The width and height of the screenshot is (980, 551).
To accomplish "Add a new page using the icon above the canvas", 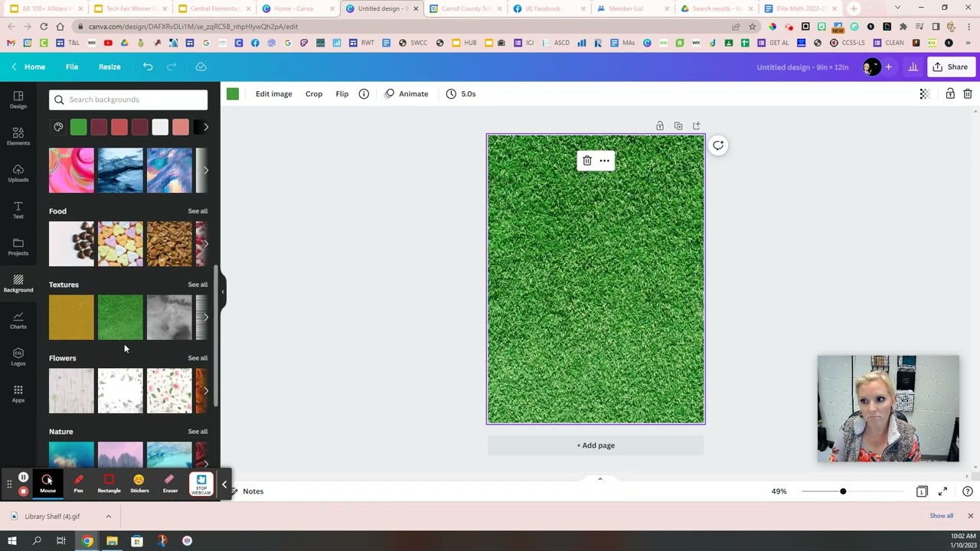I will 696,126.
